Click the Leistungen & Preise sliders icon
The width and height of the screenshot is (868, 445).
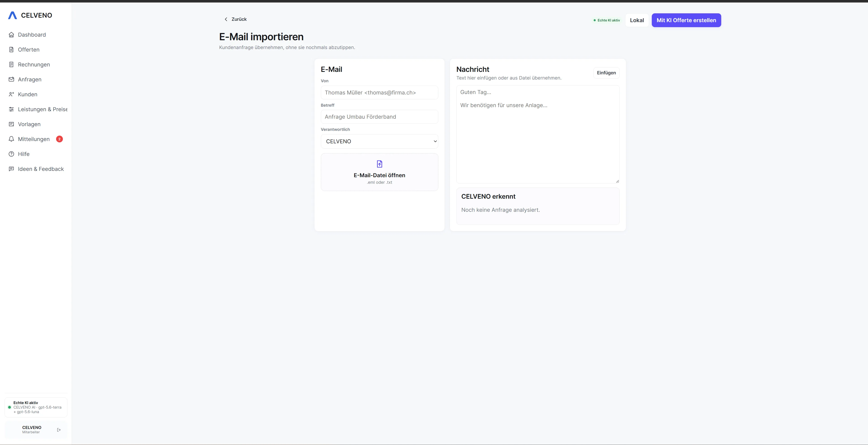[x=12, y=109]
